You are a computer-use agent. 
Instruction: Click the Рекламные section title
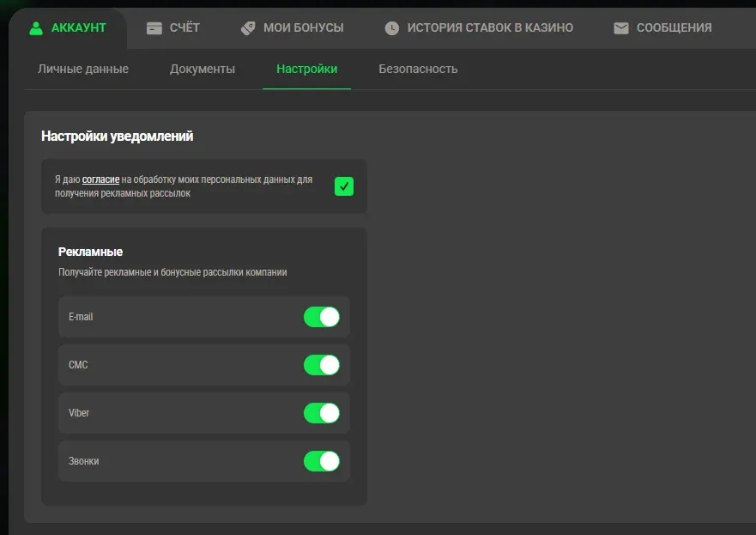pos(91,252)
